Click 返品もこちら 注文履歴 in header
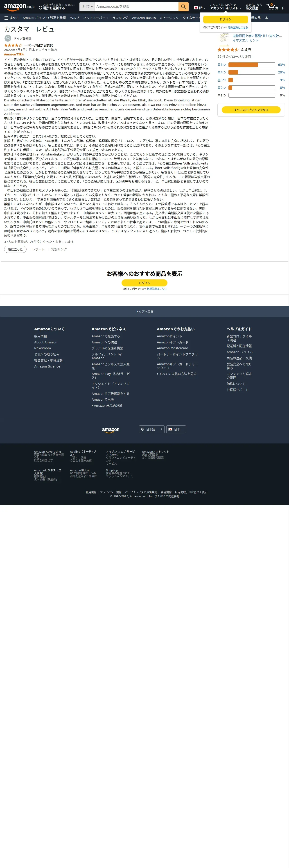This screenshot has width=289, height=868. point(254,7)
